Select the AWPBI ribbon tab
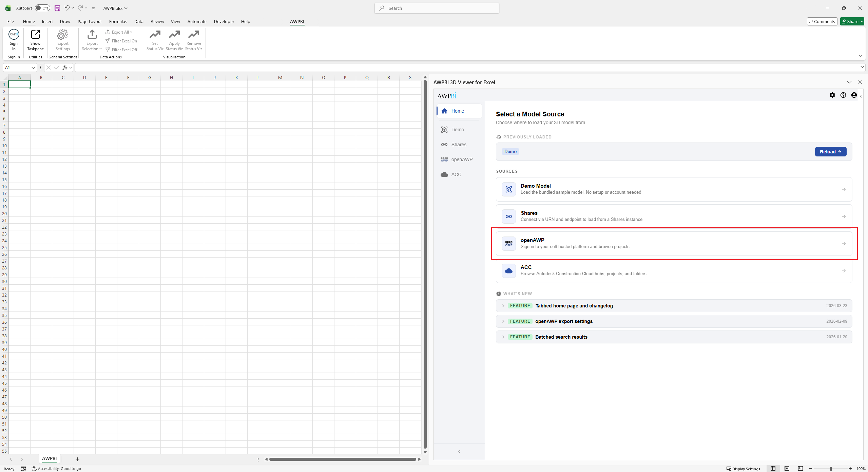868x472 pixels. pos(297,21)
